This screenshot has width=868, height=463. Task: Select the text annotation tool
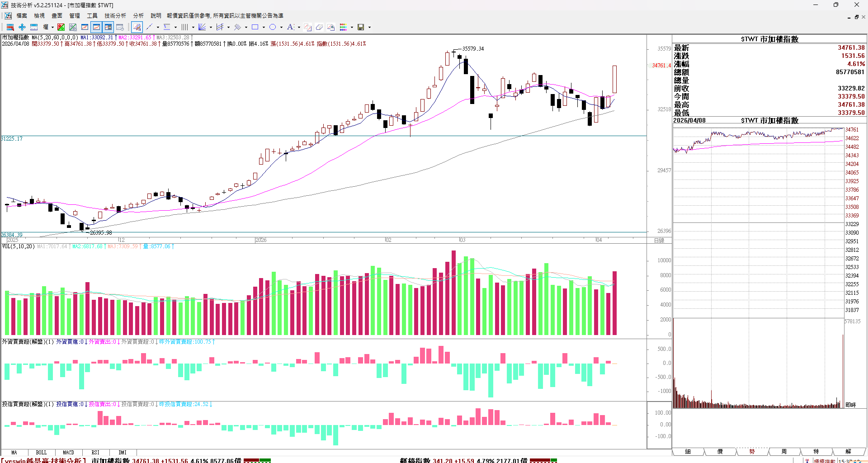click(x=290, y=27)
